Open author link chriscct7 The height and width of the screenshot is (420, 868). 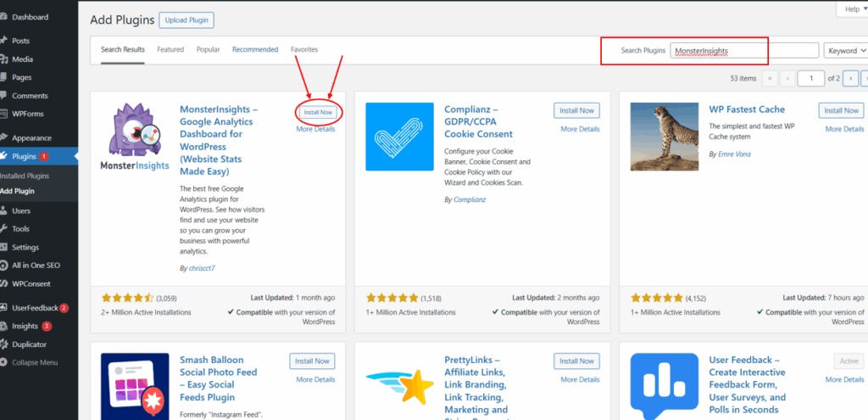tap(202, 268)
